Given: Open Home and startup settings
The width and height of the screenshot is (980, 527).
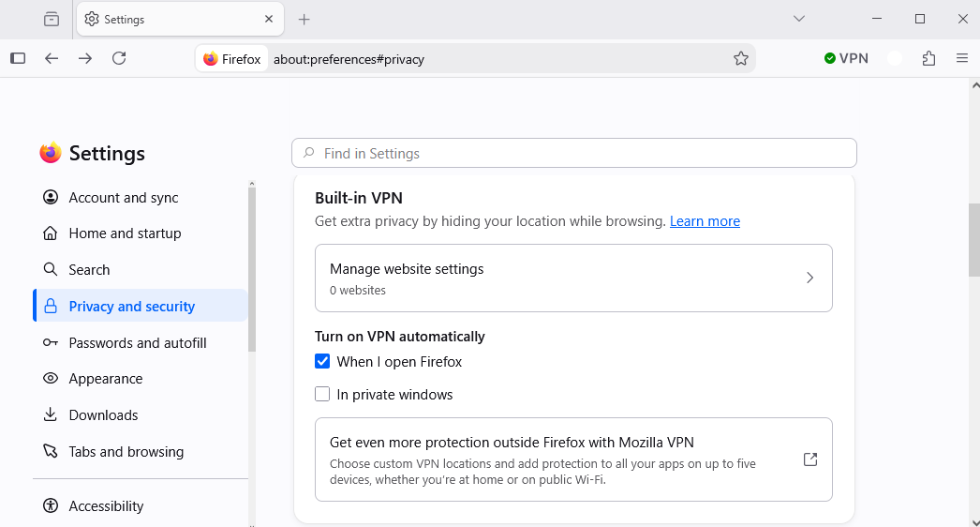Looking at the screenshot, I should click(141, 233).
